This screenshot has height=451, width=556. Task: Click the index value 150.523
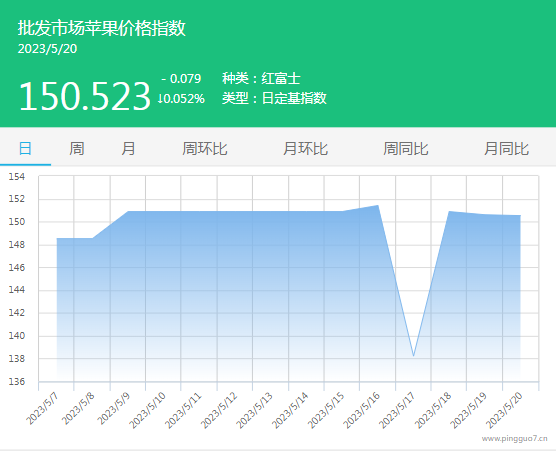tap(85, 96)
